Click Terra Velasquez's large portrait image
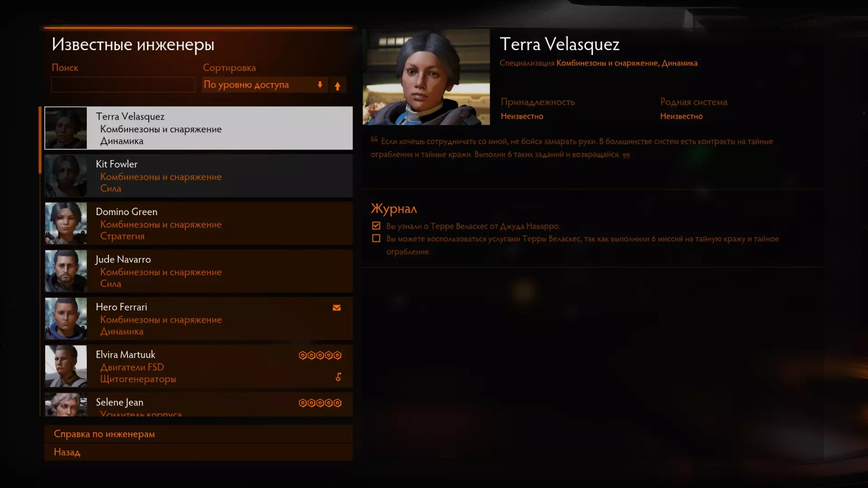 [426, 77]
